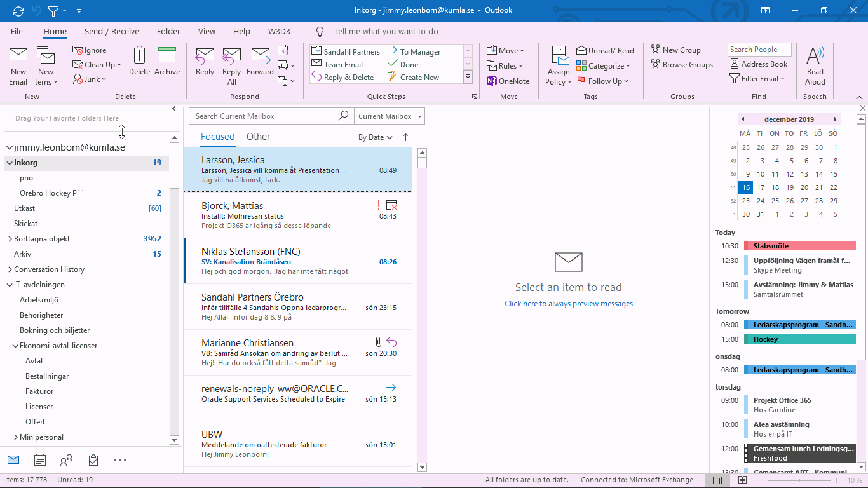
Task: Open the Junk dropdown
Action: (90, 79)
